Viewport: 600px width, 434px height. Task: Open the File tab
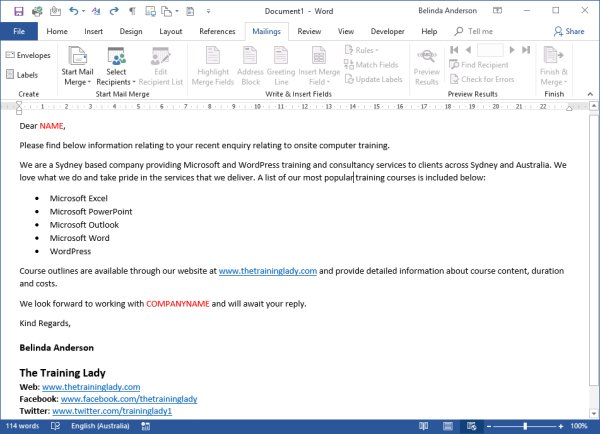click(19, 31)
